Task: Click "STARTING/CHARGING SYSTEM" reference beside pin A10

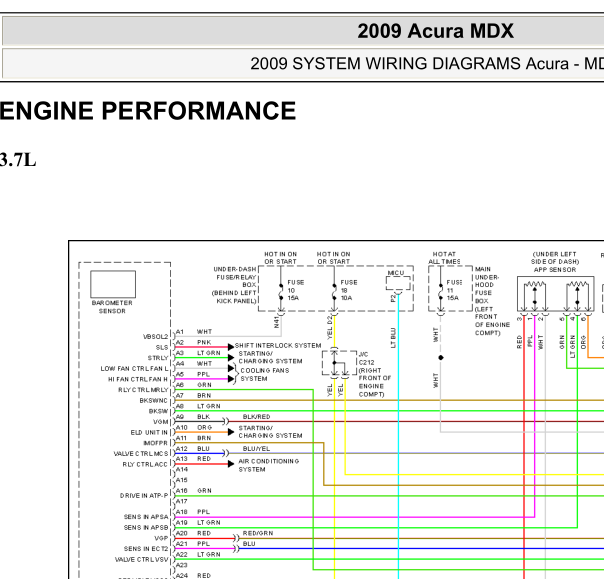Action: 270,431
